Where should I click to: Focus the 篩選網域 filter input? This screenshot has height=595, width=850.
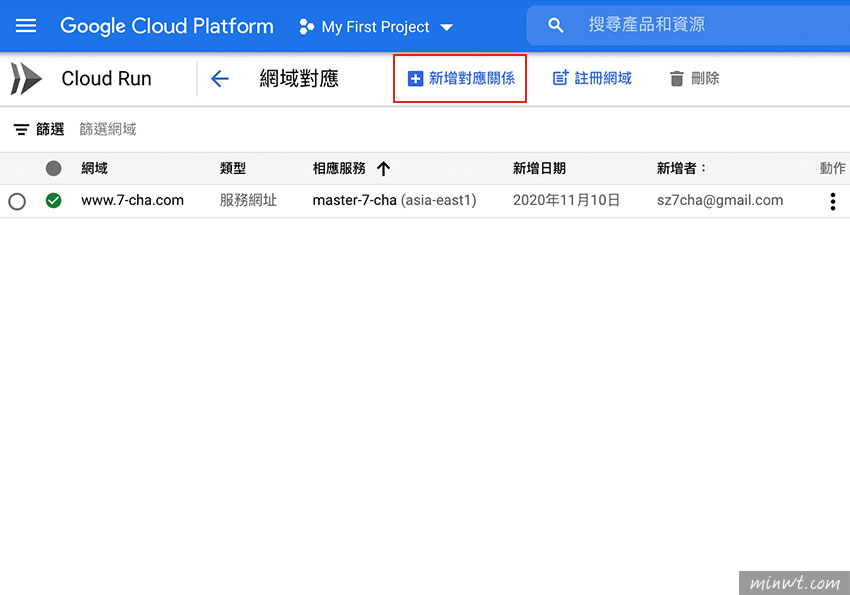[x=108, y=130]
